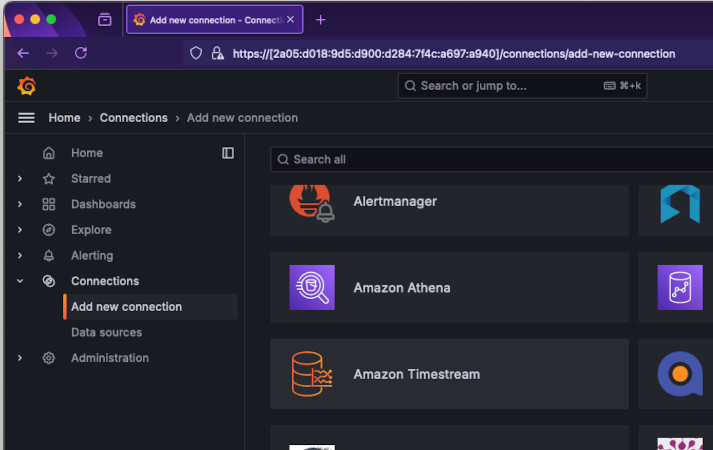Screen dimensions: 713x450
Task: Open Starred in the sidebar
Action: 91,179
